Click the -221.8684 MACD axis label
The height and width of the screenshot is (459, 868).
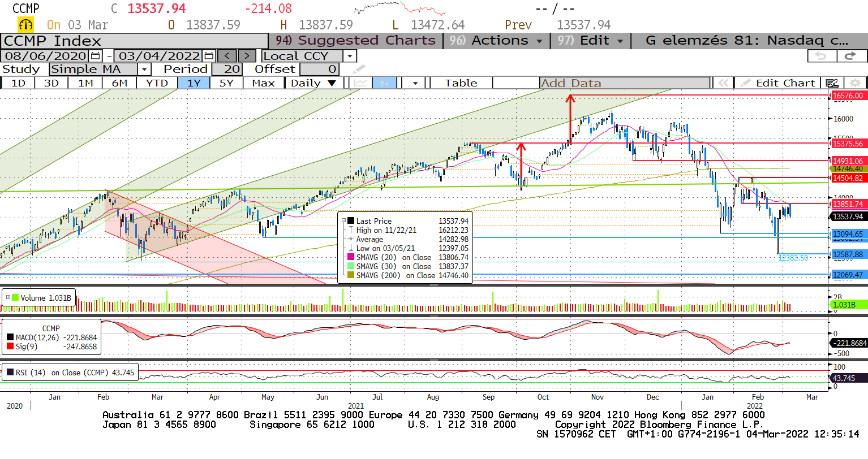[x=848, y=343]
